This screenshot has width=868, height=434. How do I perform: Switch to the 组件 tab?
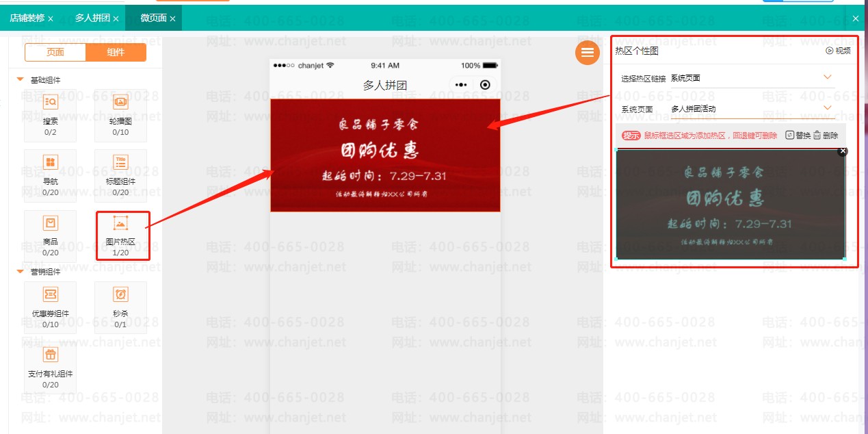[x=116, y=52]
